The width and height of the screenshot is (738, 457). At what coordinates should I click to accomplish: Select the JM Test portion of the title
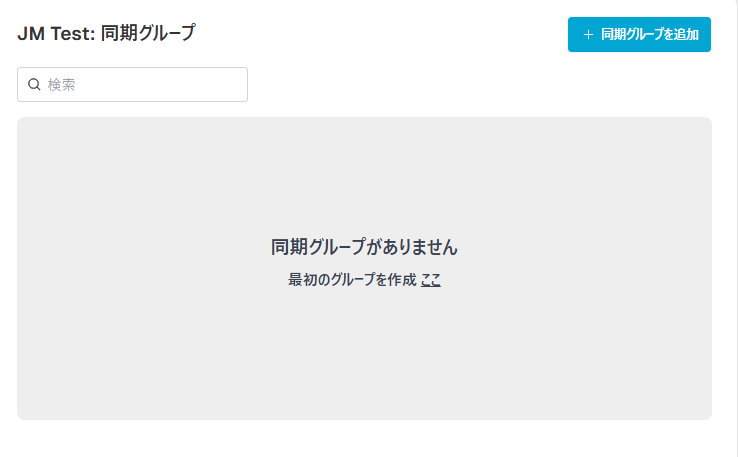(x=56, y=34)
